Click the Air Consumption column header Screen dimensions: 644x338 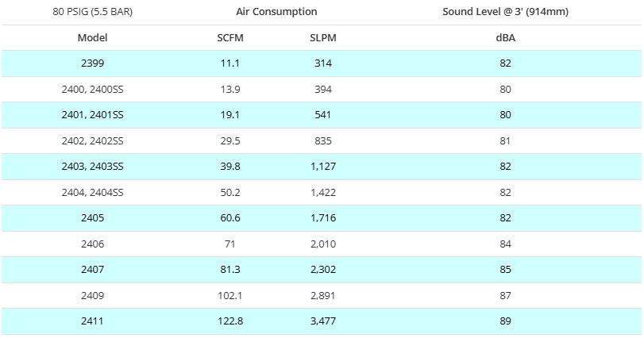[276, 12]
